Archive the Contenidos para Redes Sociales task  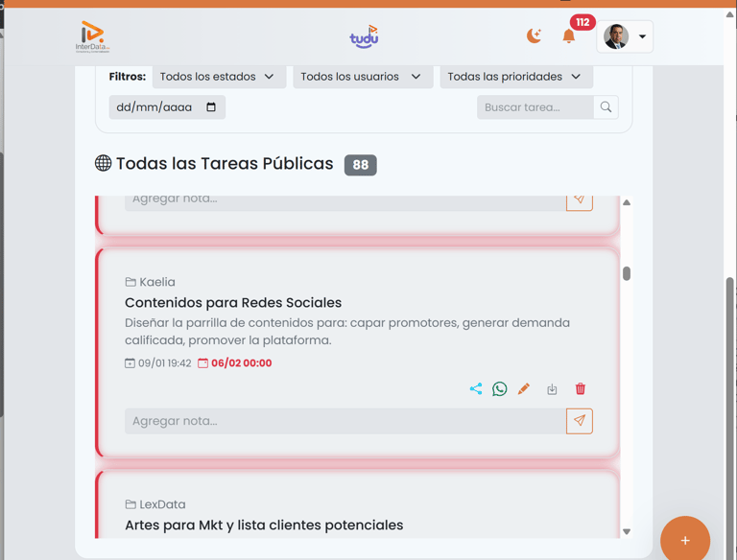pos(552,389)
